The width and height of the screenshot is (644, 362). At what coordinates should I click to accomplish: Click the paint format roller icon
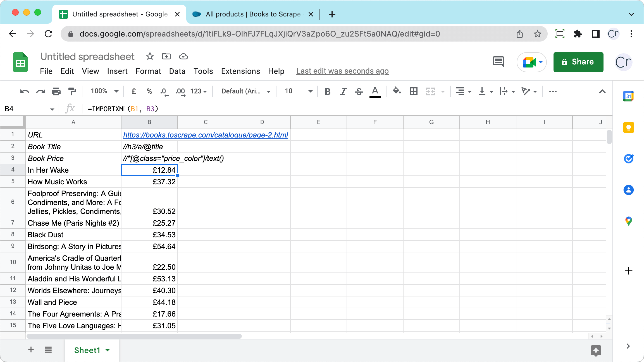coord(72,91)
